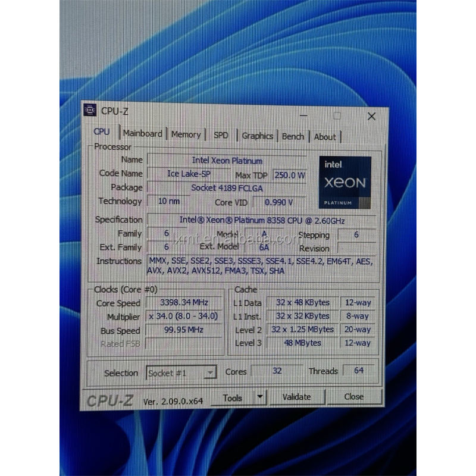Click the Ext. Model value 6A
Image resolution: width=476 pixels, height=476 pixels.
click(x=264, y=248)
